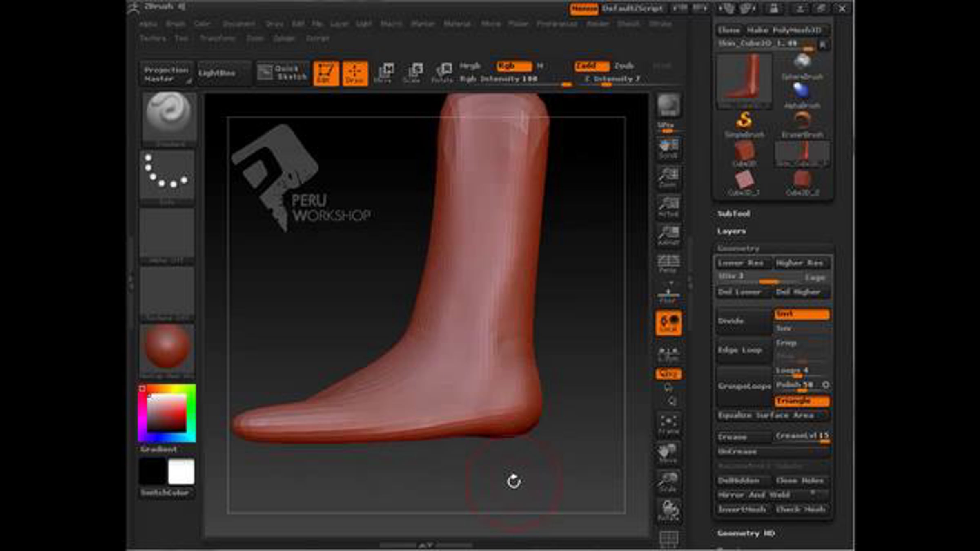This screenshot has width=980, height=551.
Task: Toggle the Zadd sculpt mode
Action: pos(591,66)
